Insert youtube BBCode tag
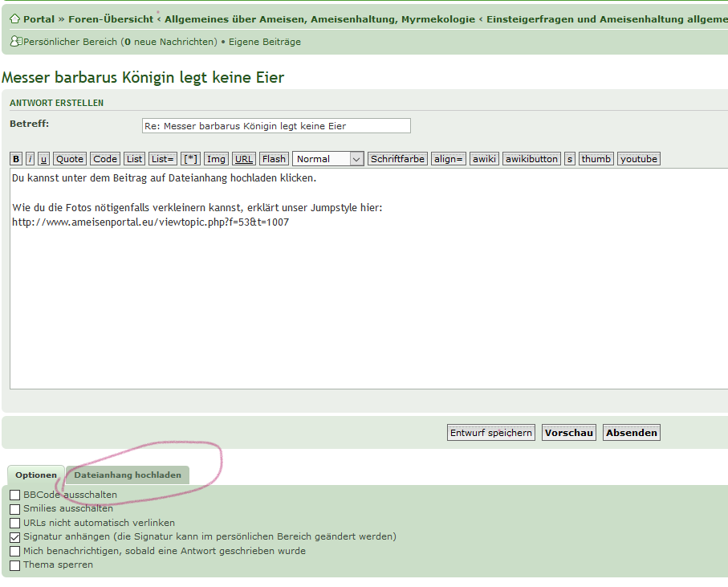 pyautogui.click(x=638, y=159)
